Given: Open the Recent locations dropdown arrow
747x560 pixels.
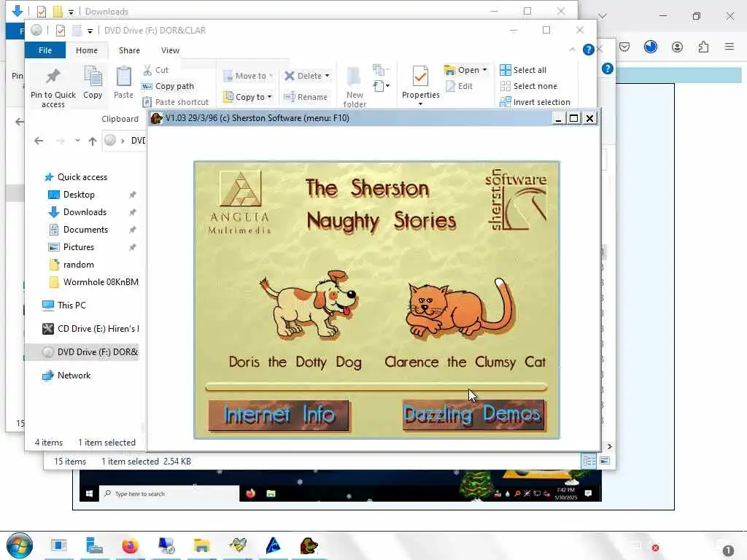Looking at the screenshot, I should tap(77, 141).
